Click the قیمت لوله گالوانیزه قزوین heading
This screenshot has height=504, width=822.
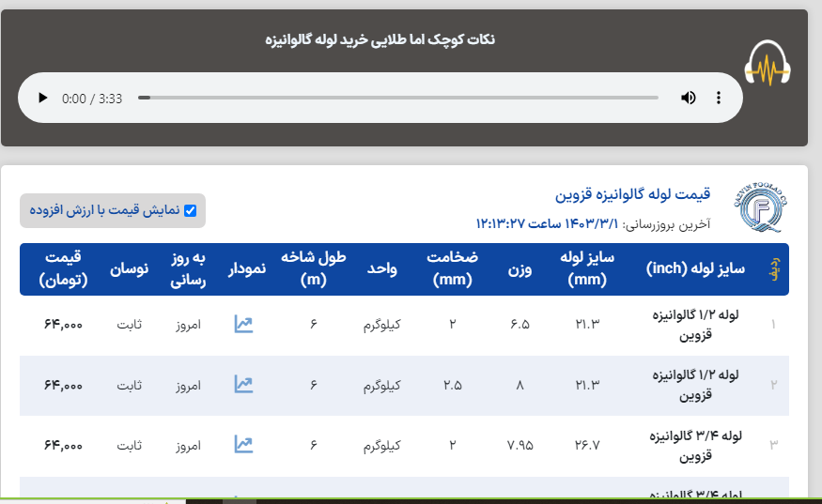click(632, 195)
